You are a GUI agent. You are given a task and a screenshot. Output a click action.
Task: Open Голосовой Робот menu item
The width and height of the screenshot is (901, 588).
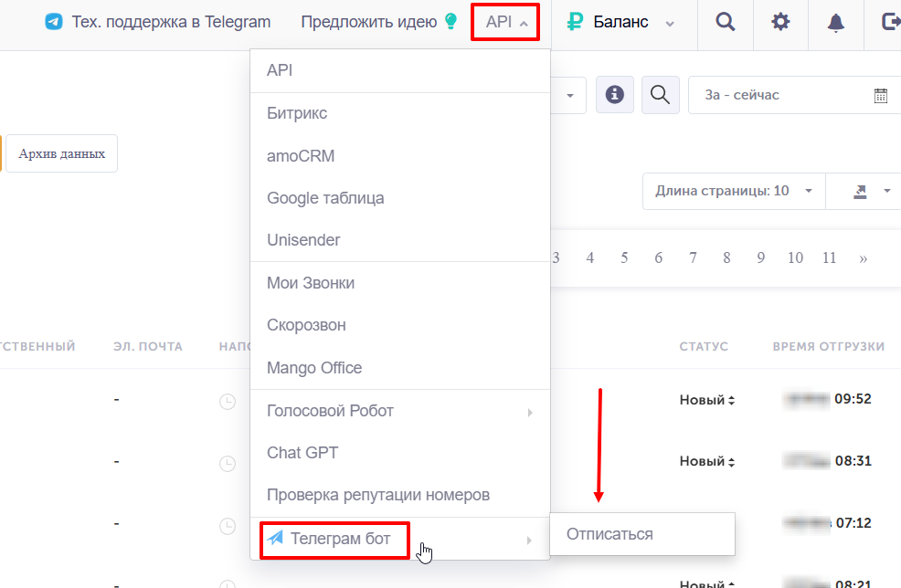point(400,411)
